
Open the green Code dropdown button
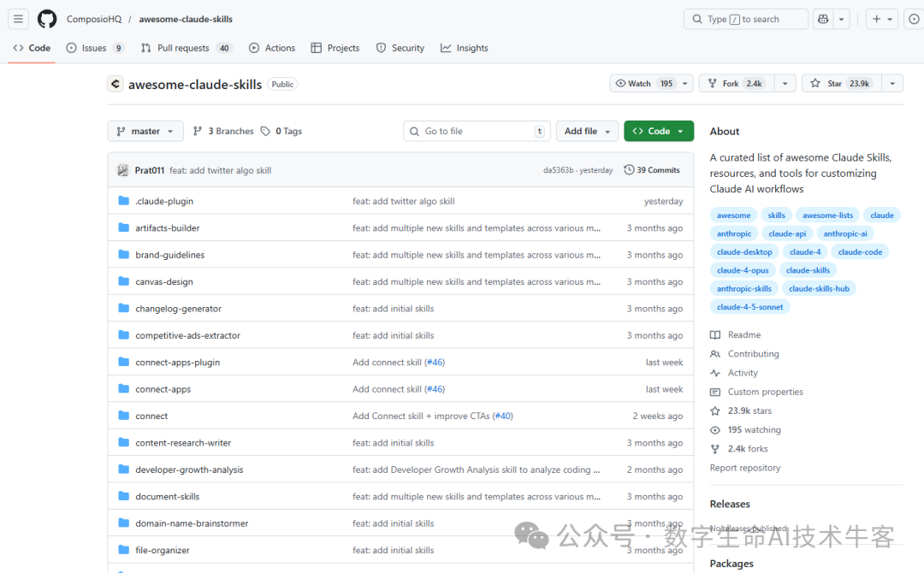point(658,131)
